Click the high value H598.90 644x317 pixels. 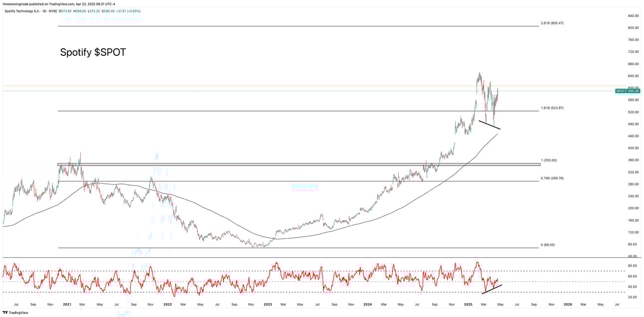[79, 10]
